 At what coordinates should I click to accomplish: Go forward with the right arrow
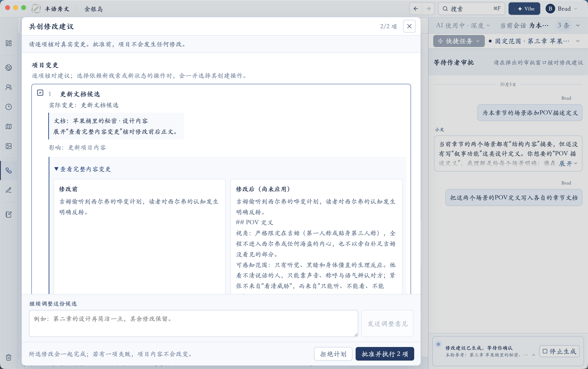[428, 9]
